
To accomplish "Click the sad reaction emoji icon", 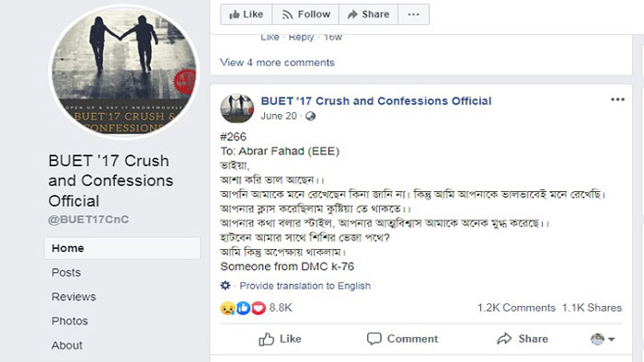I will pos(227,308).
